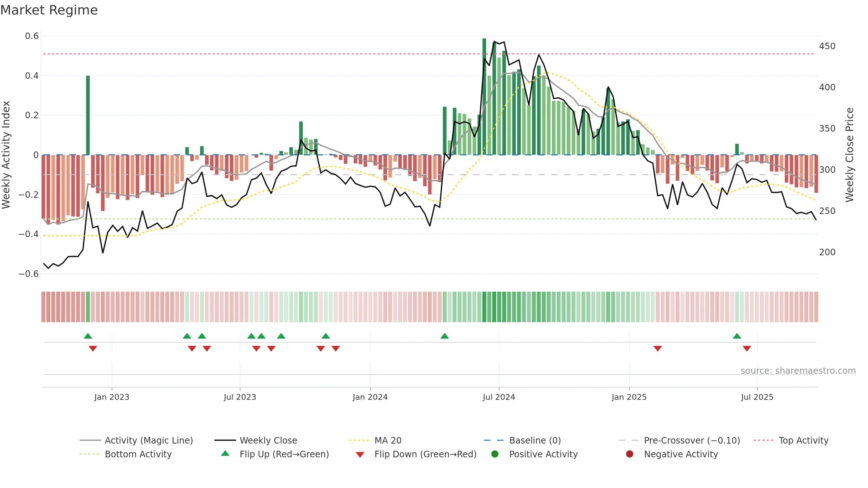
Task: Click the 0.6 activity axis tick label
Action: pos(32,36)
